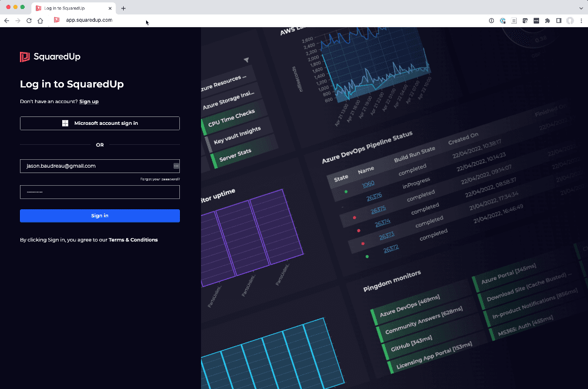
Task: Click the Microsoft account sign in button
Action: (x=100, y=124)
